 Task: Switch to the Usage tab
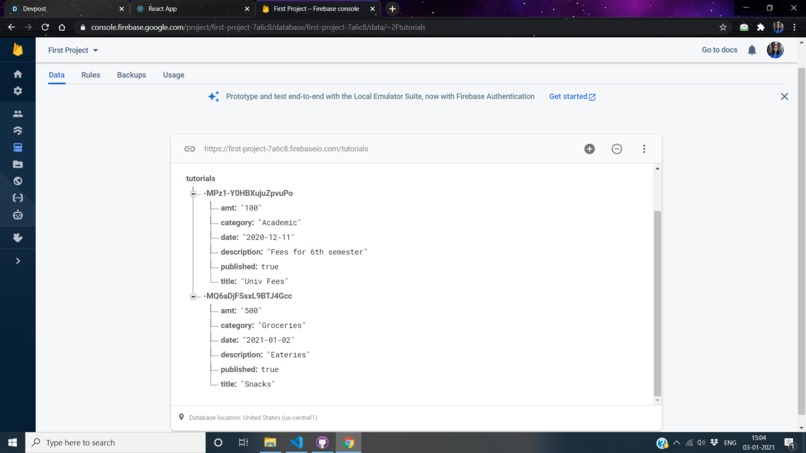[x=173, y=75]
